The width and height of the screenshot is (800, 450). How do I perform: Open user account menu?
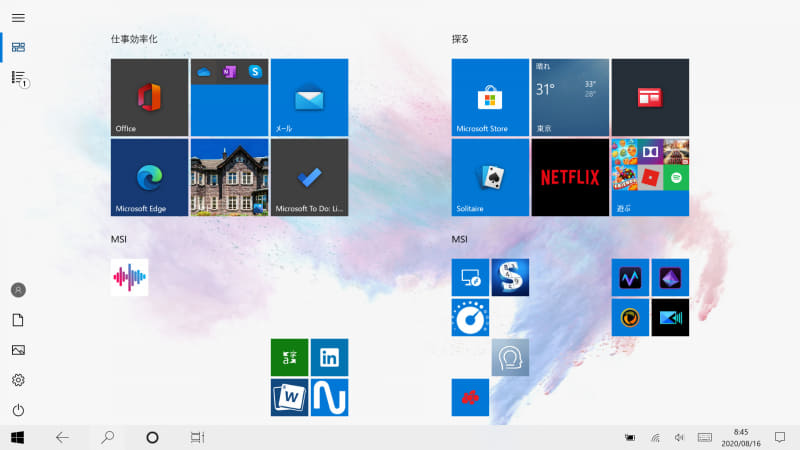pyautogui.click(x=18, y=290)
